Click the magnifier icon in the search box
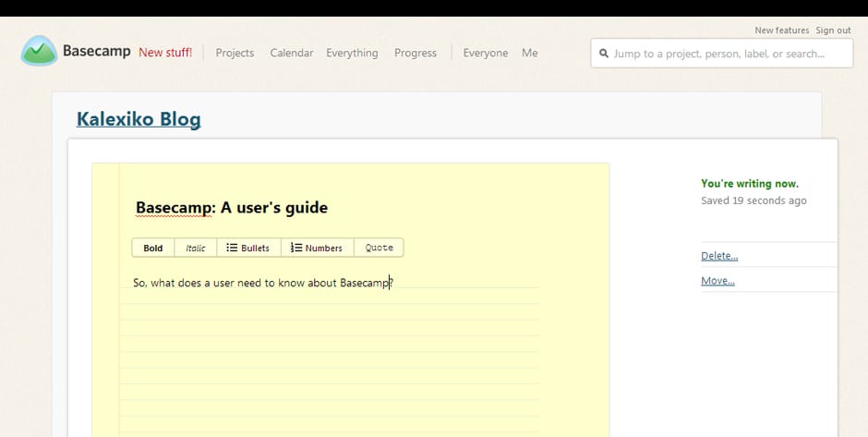The image size is (868, 437). click(604, 54)
